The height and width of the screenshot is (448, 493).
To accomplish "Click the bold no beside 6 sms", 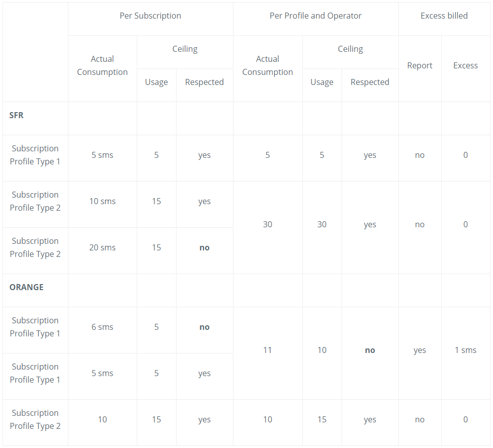I will [x=204, y=327].
